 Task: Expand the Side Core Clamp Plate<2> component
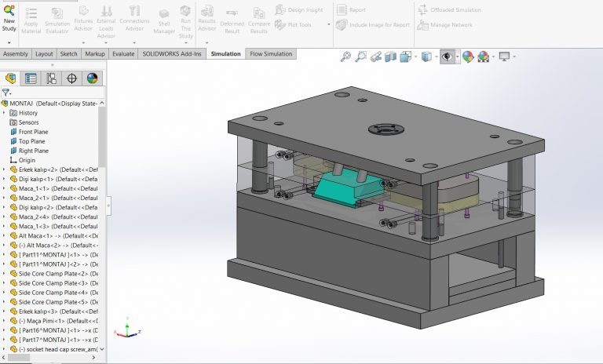[4, 273]
